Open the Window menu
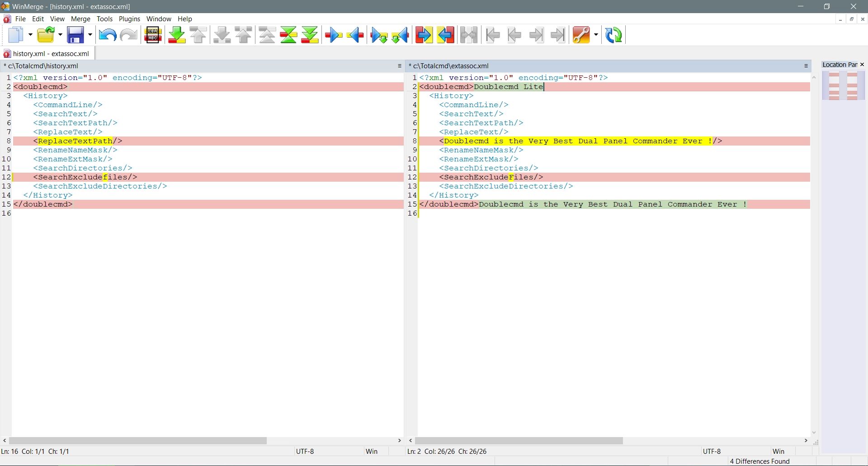868x466 pixels. 159,19
